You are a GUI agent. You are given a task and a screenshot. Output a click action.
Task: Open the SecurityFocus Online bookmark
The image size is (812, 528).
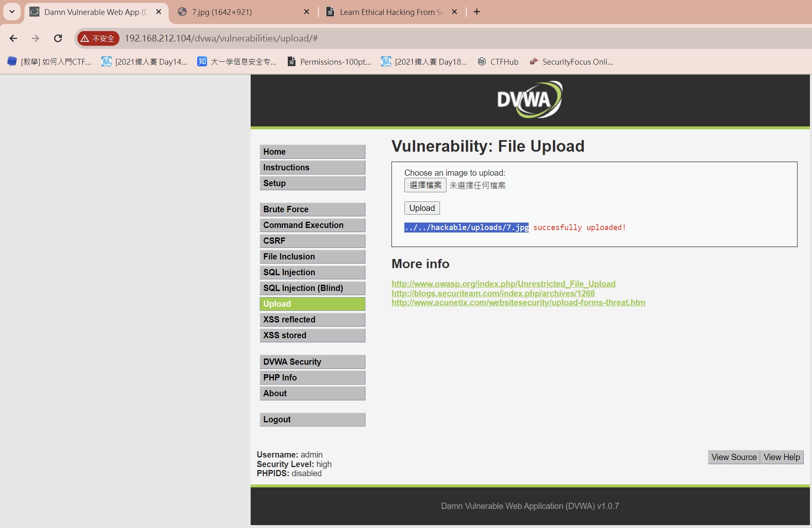click(x=572, y=62)
